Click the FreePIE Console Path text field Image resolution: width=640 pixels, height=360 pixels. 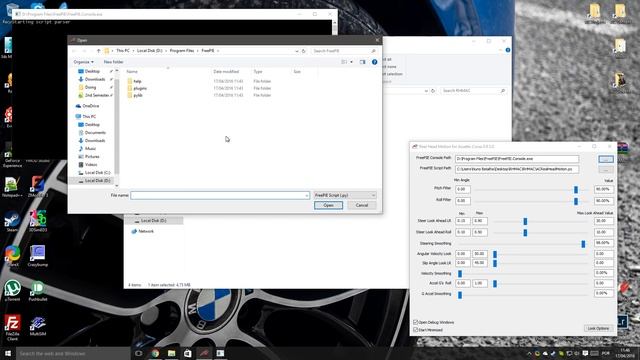pos(517,159)
